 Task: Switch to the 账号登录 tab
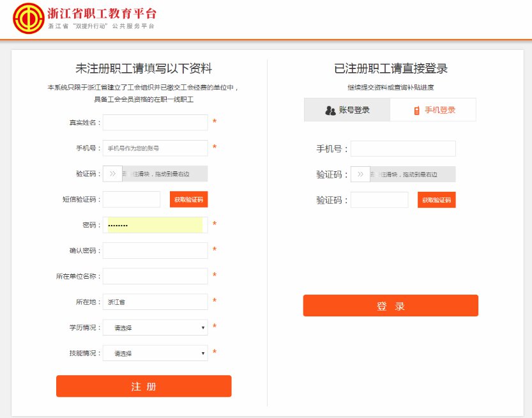(x=347, y=110)
